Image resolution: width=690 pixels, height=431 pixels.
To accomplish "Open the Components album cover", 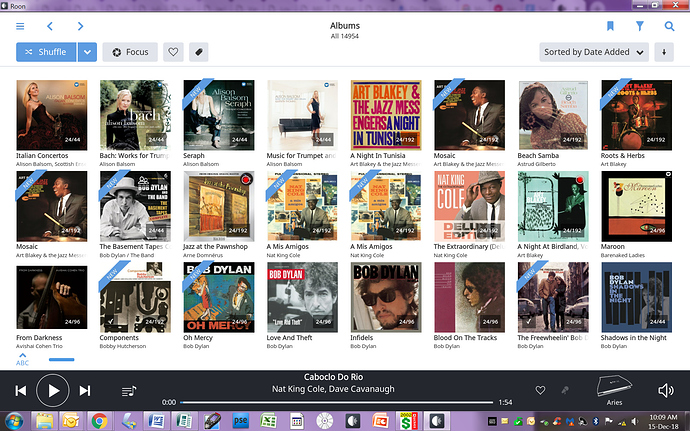I will point(135,297).
